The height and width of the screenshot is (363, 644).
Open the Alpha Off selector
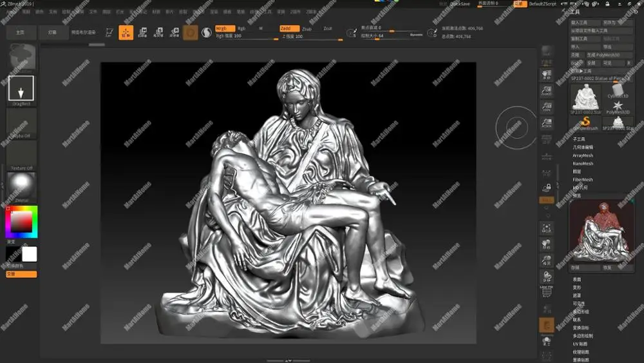tap(21, 123)
